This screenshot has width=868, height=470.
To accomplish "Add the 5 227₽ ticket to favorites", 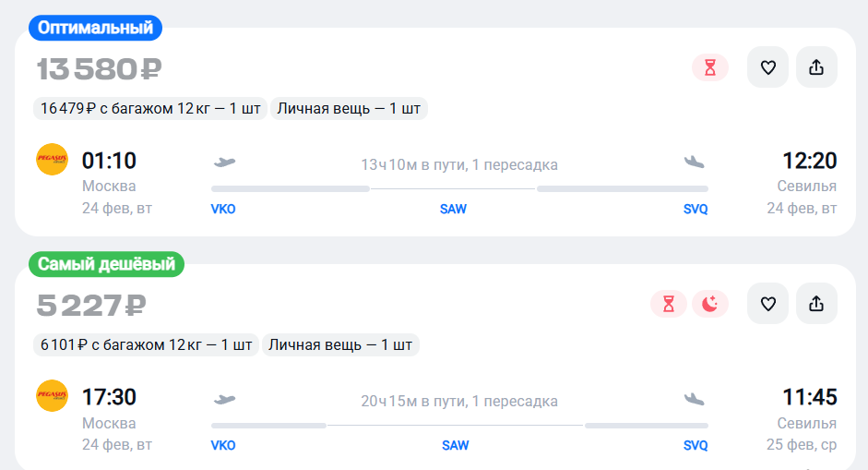I will click(x=767, y=304).
